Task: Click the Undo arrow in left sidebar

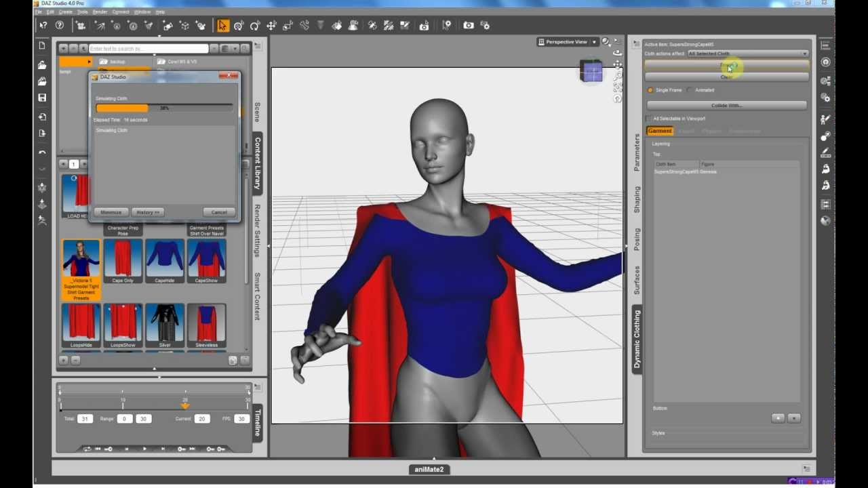Action: pos(42,152)
